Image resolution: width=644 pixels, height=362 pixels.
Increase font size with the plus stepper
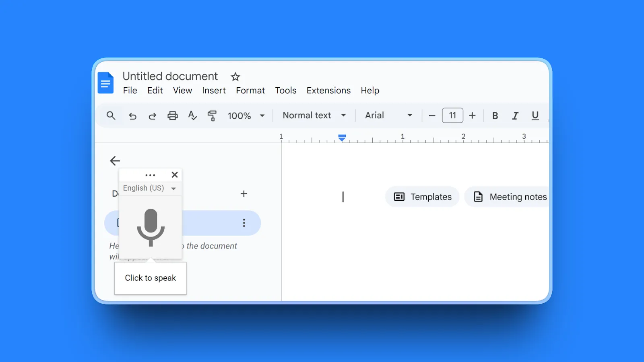[472, 115]
